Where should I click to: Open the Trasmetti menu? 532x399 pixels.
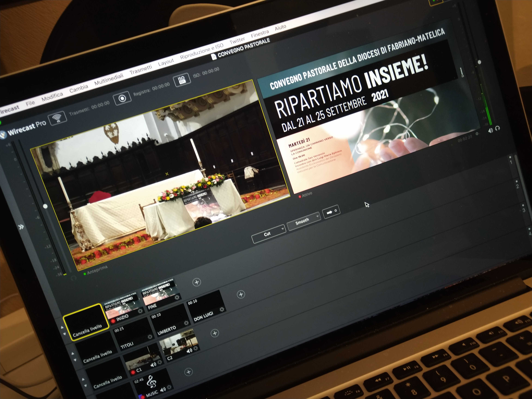click(x=141, y=70)
